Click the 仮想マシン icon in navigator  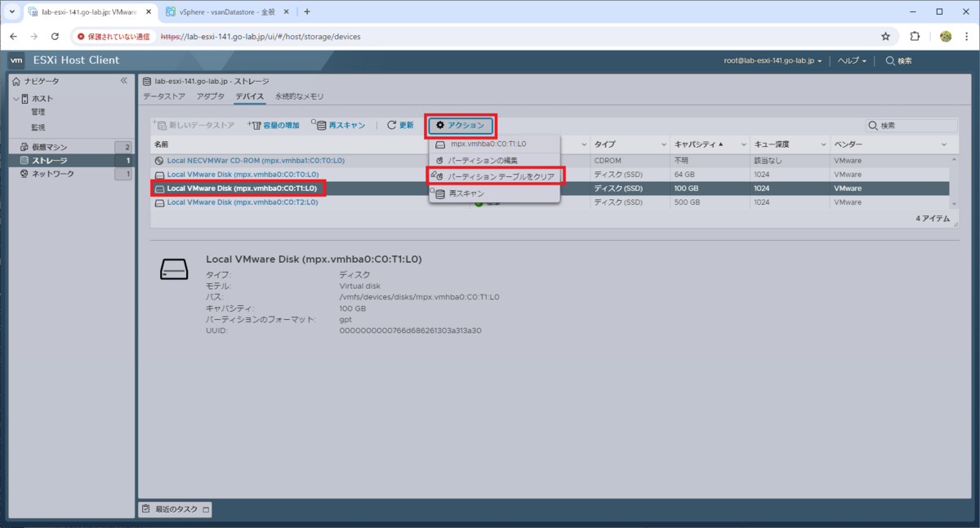(x=24, y=147)
